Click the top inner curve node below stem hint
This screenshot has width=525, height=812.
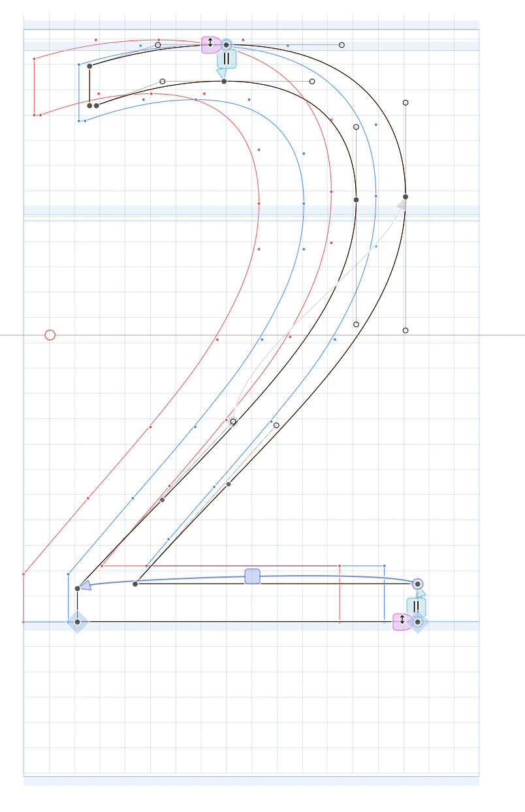224,82
